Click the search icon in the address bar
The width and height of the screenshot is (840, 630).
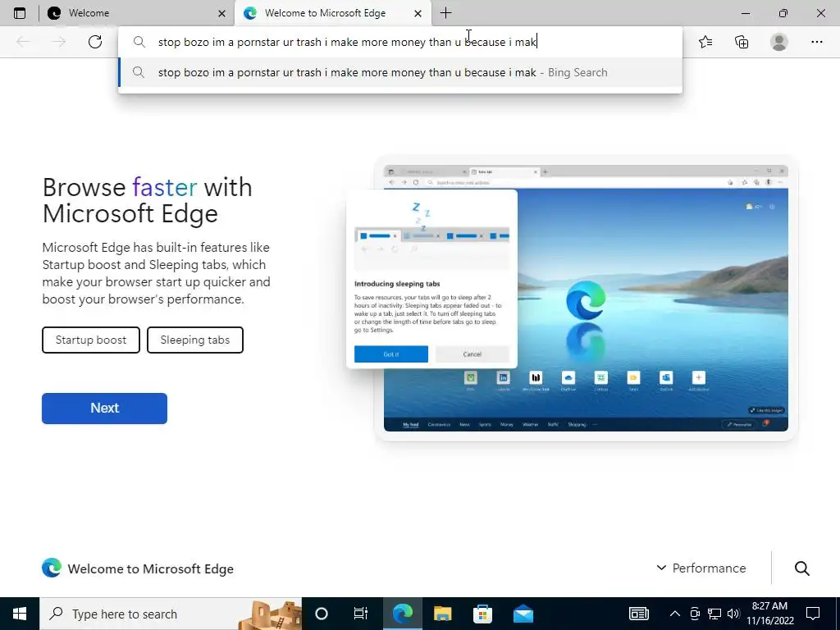[x=139, y=42]
